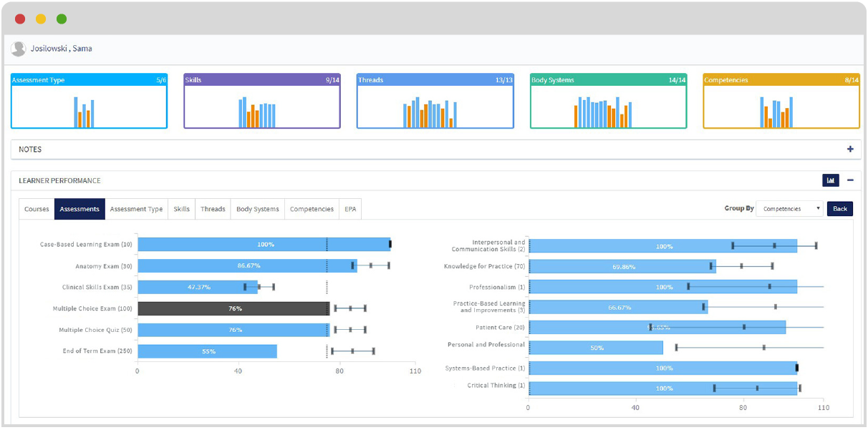Click the red close window button
868x430 pixels.
tap(20, 19)
